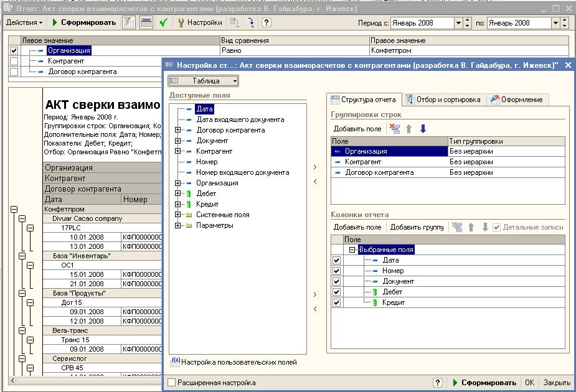Screen dimensions: 576x392
Task: Click the delete icon in the Колонки отчета toolbar
Action: click(457, 227)
